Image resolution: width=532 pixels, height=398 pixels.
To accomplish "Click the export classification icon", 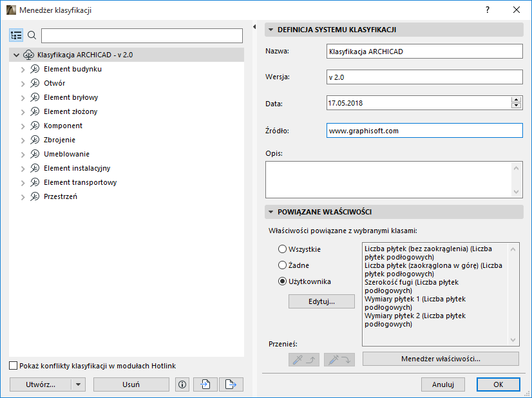I will [x=231, y=384].
